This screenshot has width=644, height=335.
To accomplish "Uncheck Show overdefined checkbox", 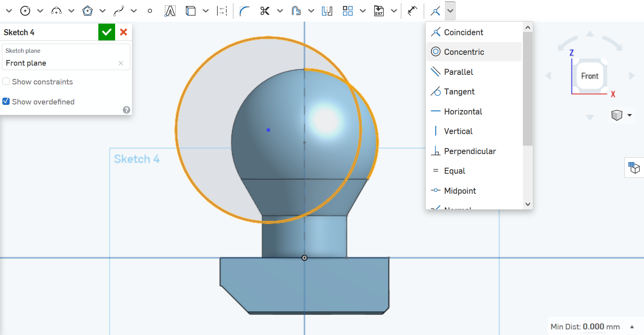I will click(6, 101).
